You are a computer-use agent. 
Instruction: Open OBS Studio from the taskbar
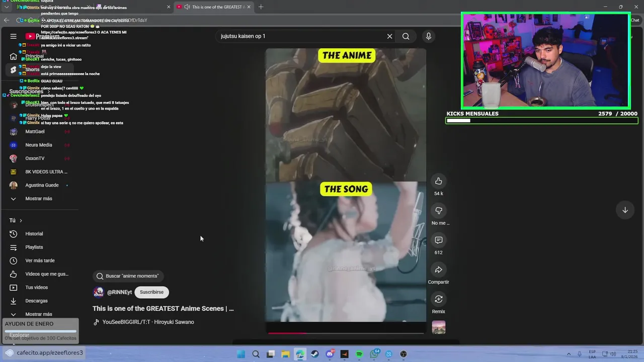404,354
